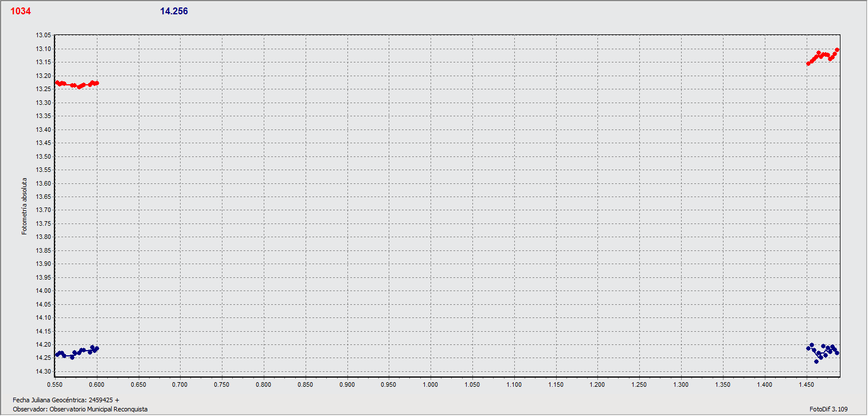868x416 pixels.
Task: Click the 0.750 x-axis tick label
Action: (222, 380)
